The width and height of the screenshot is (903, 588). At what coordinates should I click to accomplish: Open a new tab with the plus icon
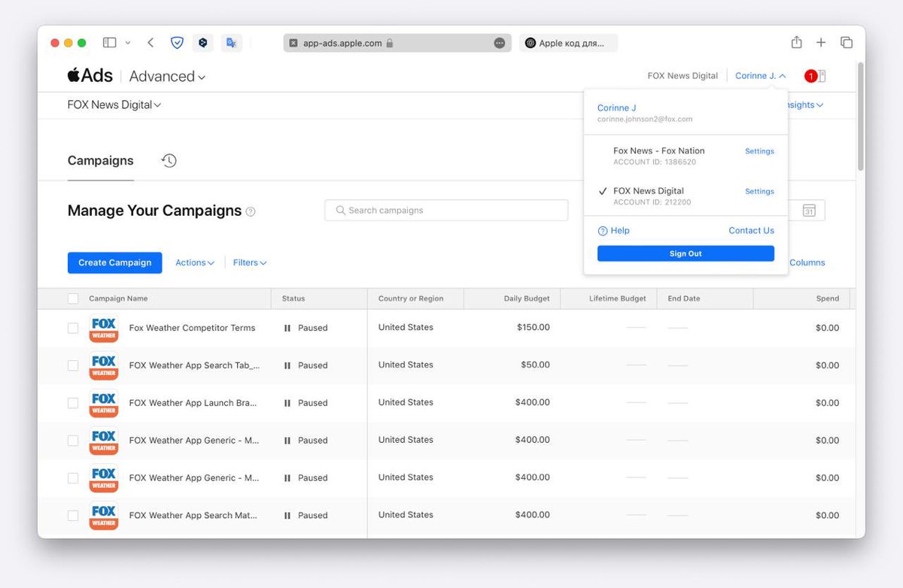coord(822,43)
